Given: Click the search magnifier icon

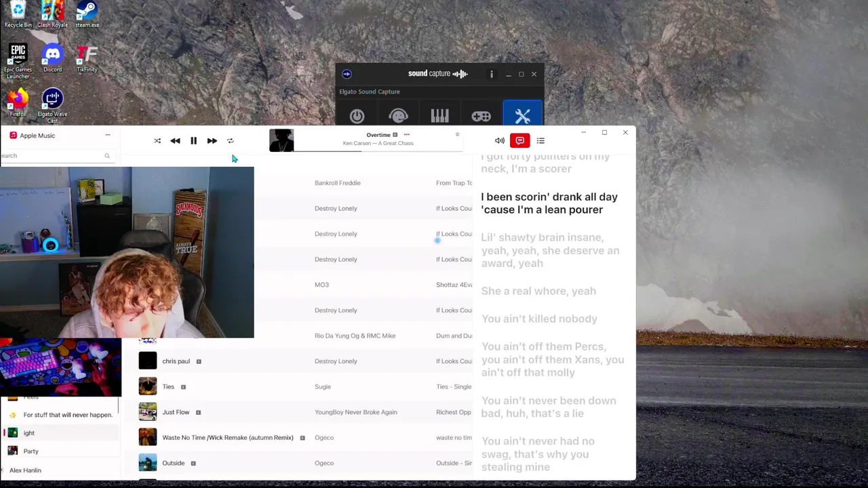Looking at the screenshot, I should [x=106, y=156].
